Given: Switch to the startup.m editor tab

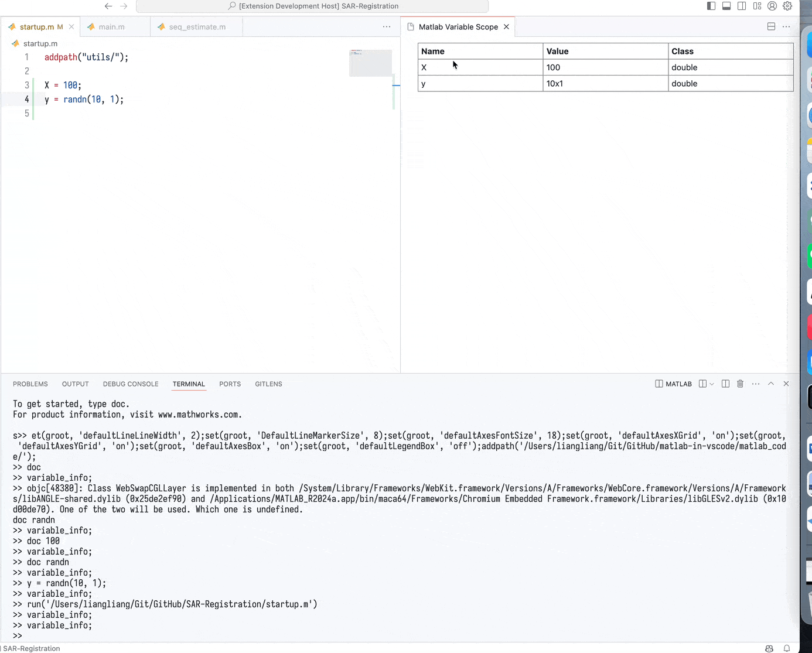Looking at the screenshot, I should pos(41,27).
